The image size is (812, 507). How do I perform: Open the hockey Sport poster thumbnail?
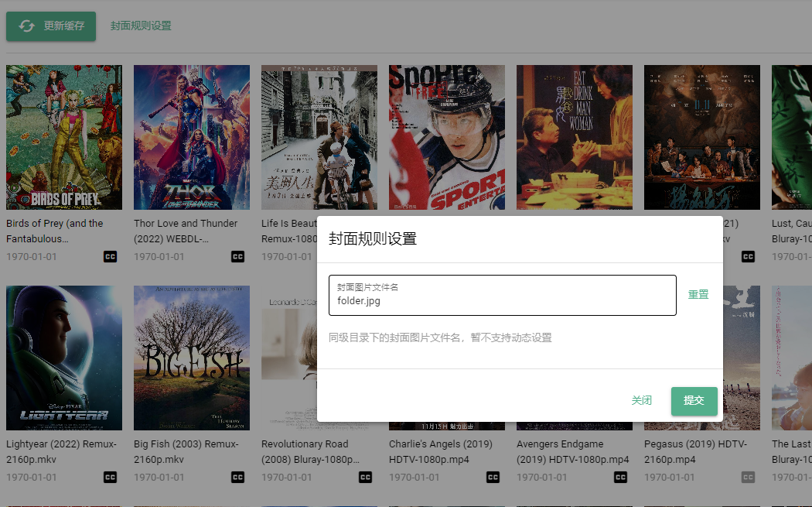(447, 137)
